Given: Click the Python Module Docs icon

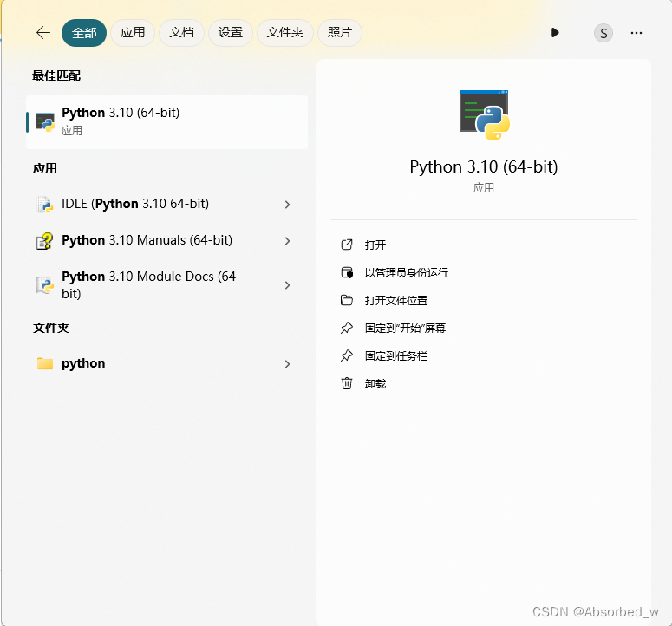Looking at the screenshot, I should 44,285.
